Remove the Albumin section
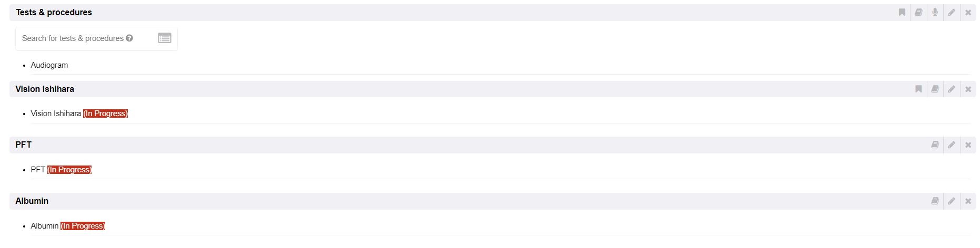Image resolution: width=980 pixels, height=248 pixels. tap(968, 201)
